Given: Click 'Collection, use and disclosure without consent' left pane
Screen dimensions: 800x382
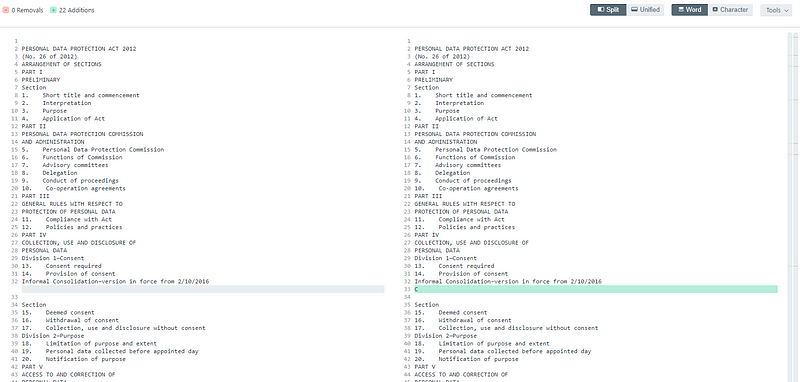Looking at the screenshot, I should point(126,328).
